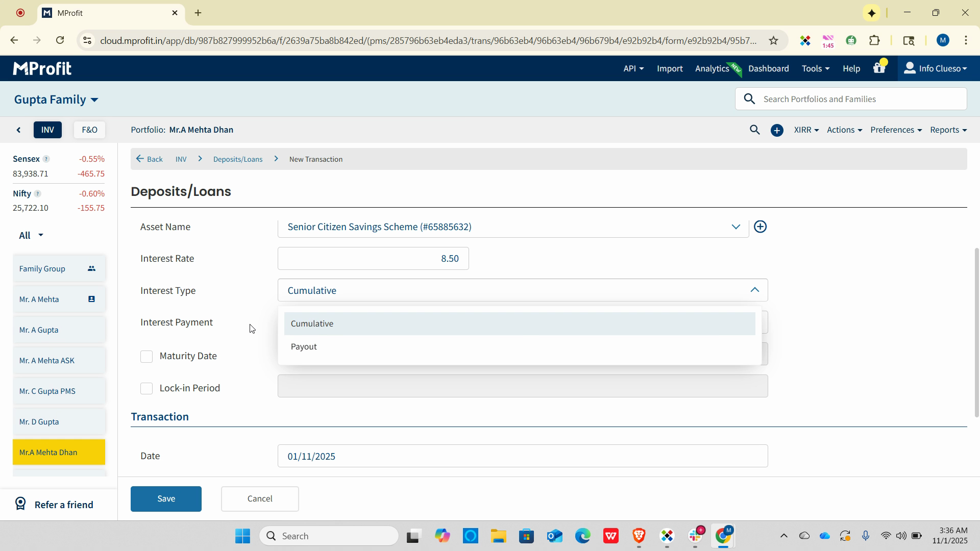Image resolution: width=980 pixels, height=551 pixels.
Task: Go to the Deposits/Loans breadcrumb link
Action: click(238, 159)
